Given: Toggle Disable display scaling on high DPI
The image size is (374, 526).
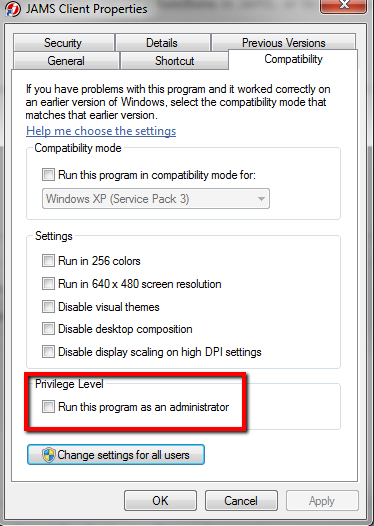Looking at the screenshot, I should pyautogui.click(x=48, y=352).
